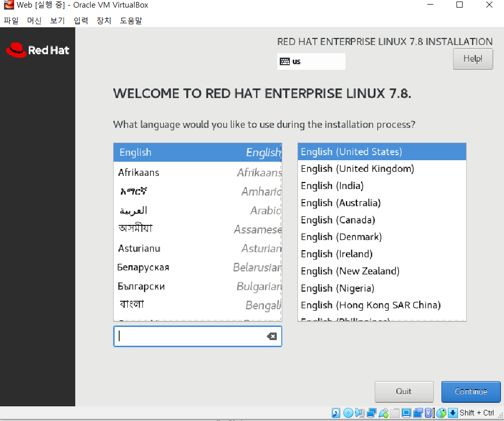504x421 pixels.
Task: Choose English (Ireland) locale
Action: point(382,254)
